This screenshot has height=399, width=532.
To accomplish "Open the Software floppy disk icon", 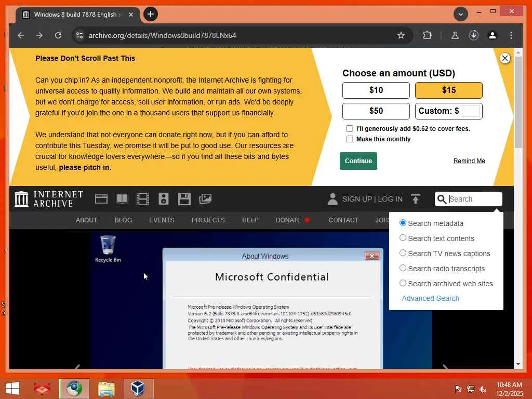I will pyautogui.click(x=184, y=199).
